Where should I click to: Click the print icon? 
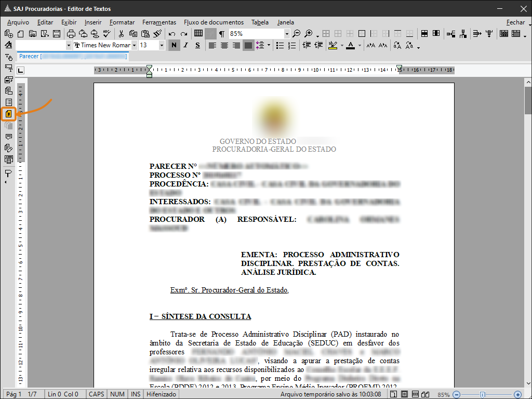[71, 34]
